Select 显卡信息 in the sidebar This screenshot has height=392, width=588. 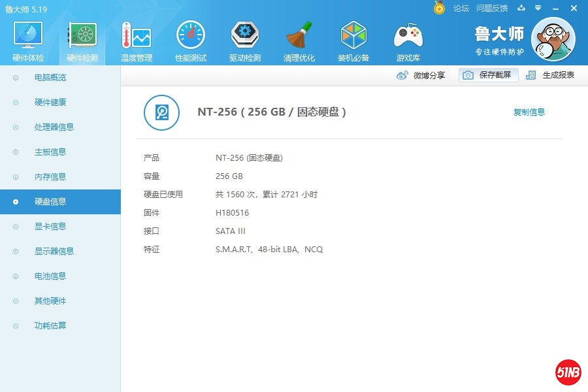point(50,227)
